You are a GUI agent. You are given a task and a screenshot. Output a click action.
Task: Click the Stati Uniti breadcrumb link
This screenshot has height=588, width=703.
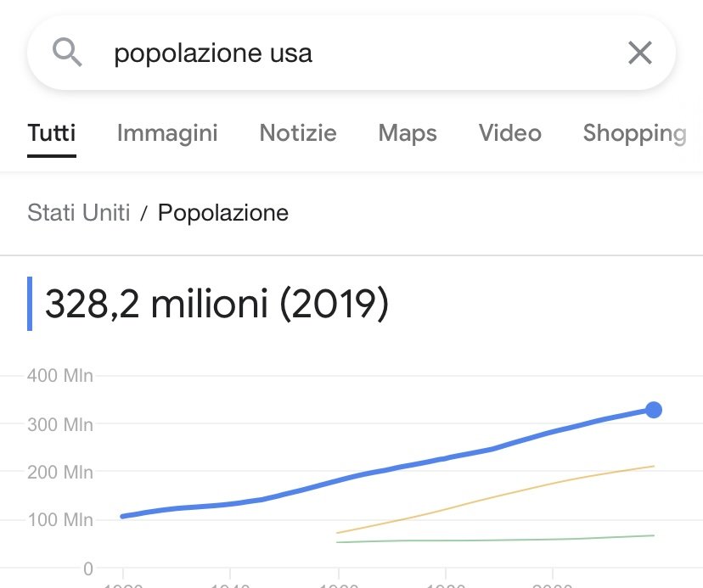(x=79, y=212)
